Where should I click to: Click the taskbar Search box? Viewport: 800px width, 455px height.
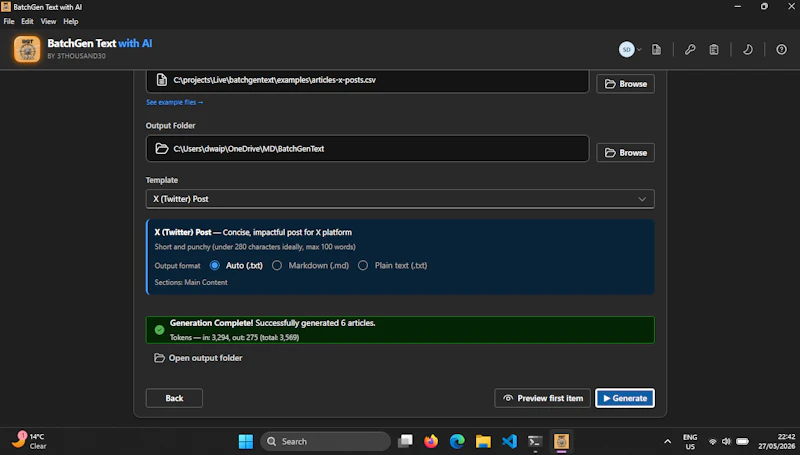click(326, 441)
